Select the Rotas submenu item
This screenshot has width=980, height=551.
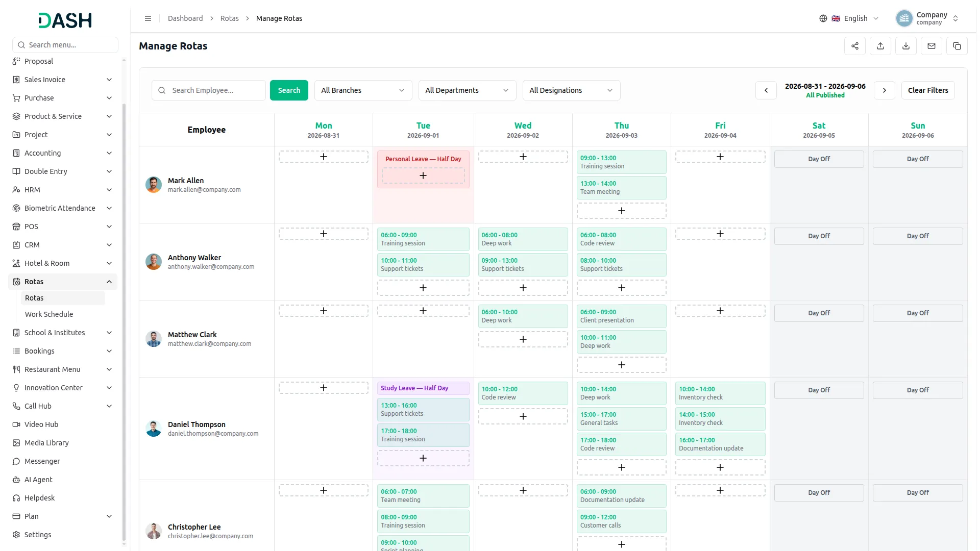[63, 298]
